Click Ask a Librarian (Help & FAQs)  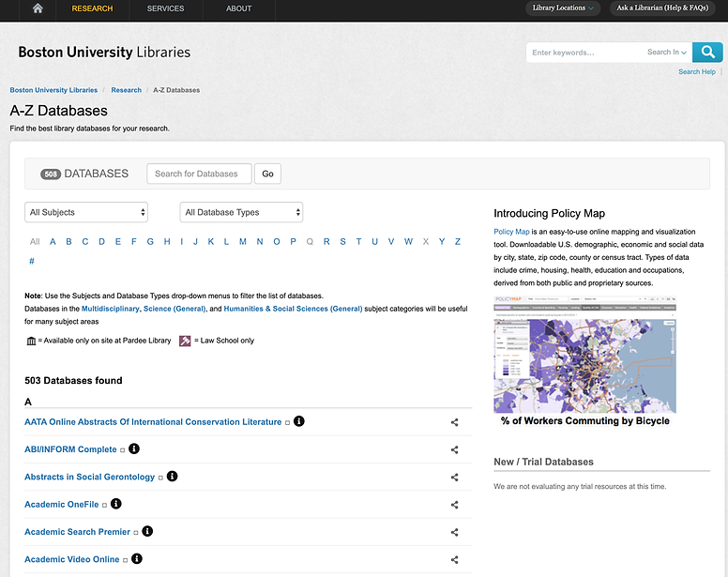tap(662, 8)
